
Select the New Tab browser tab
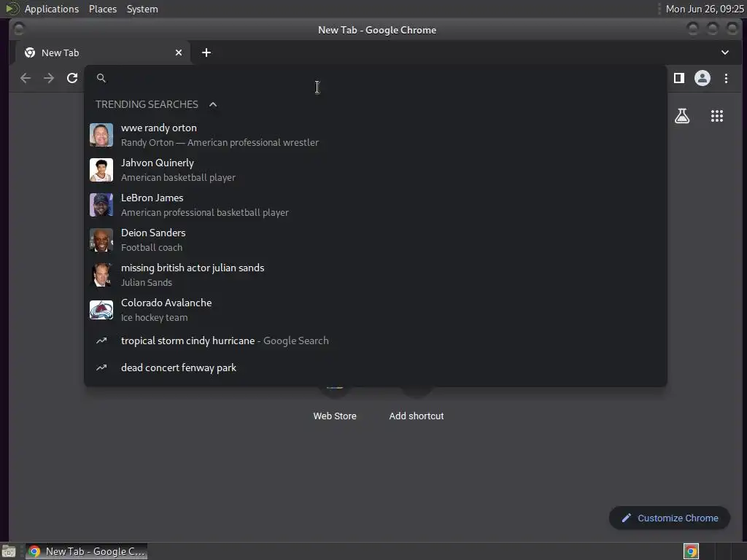[x=102, y=52]
